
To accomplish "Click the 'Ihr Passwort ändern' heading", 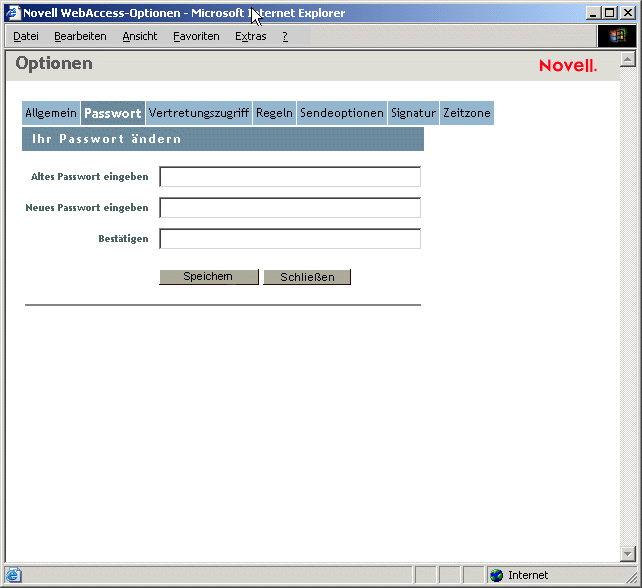I will point(106,139).
